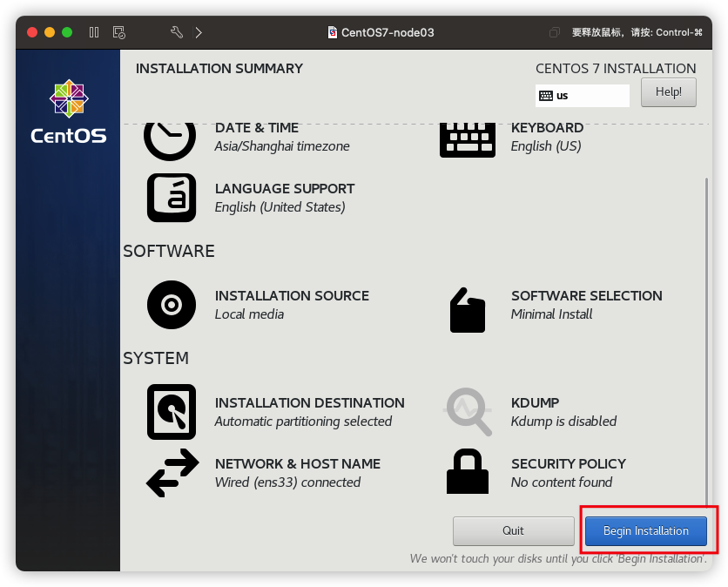This screenshot has height=587, width=728.
Task: Click the DATE & TIME label
Action: tap(257, 128)
